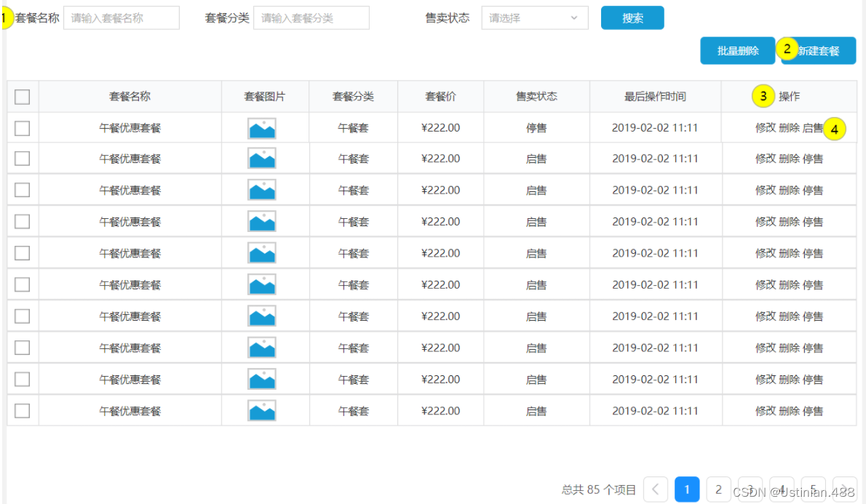Viewport: 866px width, 504px height.
Task: Click 删除 on the fourth row
Action: point(790,221)
